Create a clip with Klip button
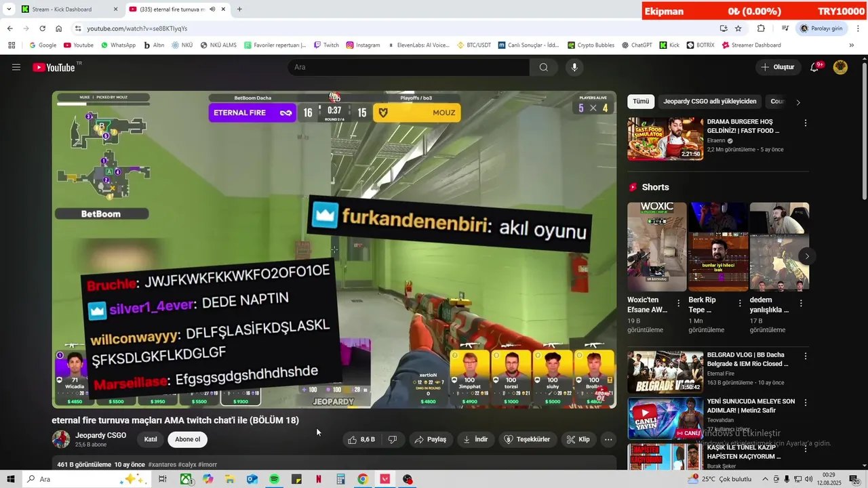868x488 pixels. [x=578, y=439]
